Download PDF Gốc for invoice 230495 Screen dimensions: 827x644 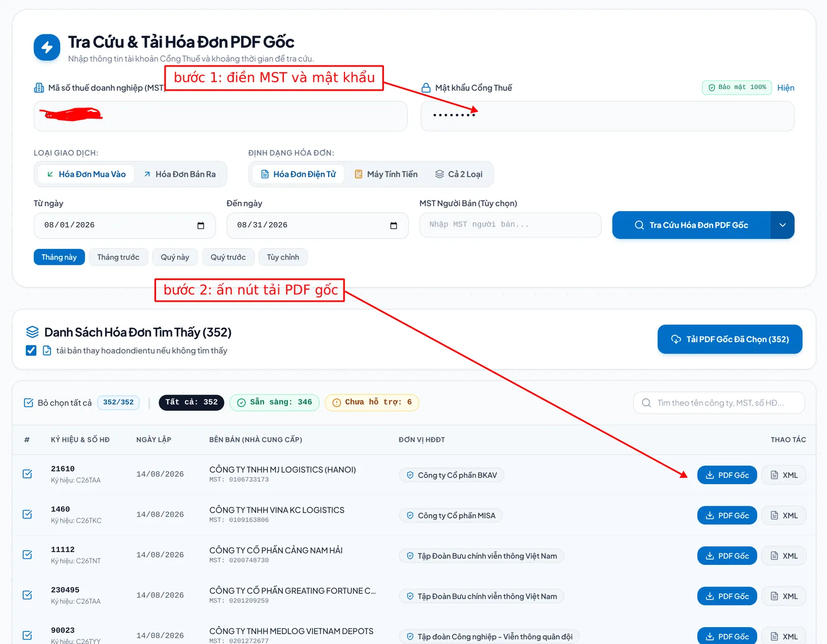pos(727,596)
